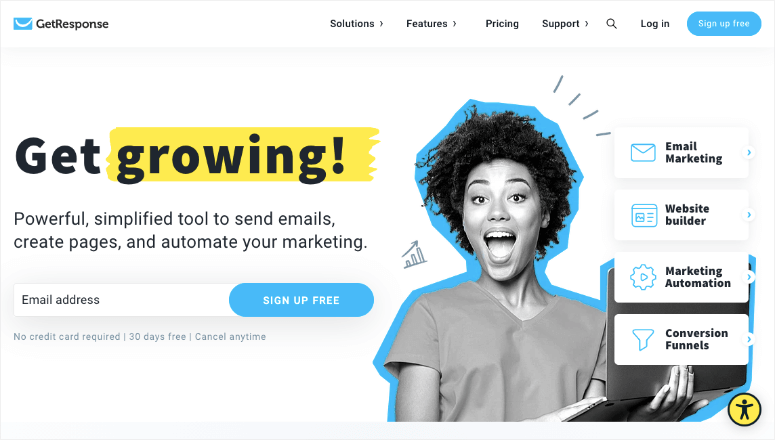Viewport: 775px width, 440px height.
Task: Click arrow on Email Marketing card
Action: (749, 153)
